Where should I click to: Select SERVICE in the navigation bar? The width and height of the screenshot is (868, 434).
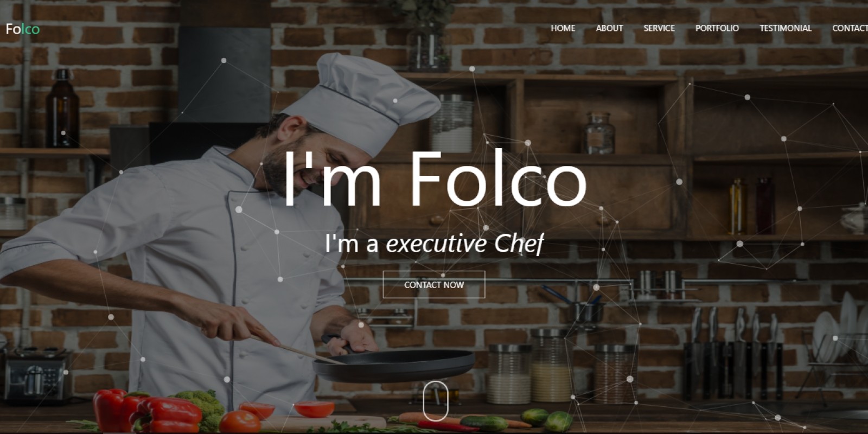(x=659, y=28)
